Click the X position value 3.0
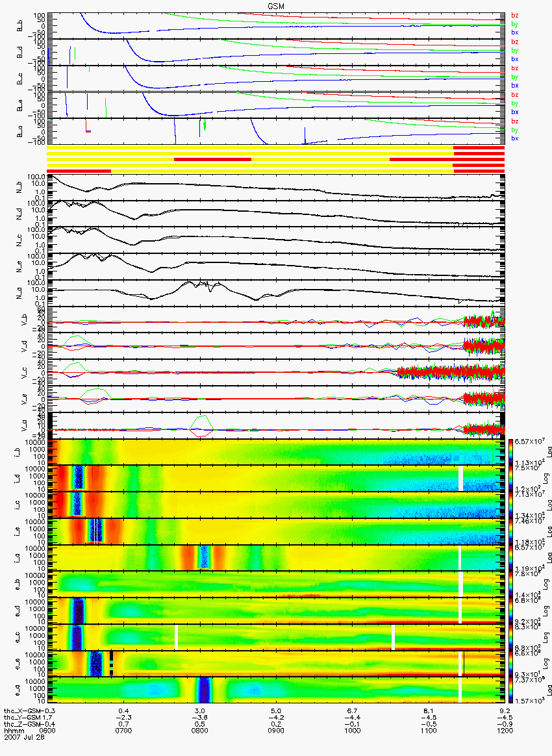 click(199, 711)
